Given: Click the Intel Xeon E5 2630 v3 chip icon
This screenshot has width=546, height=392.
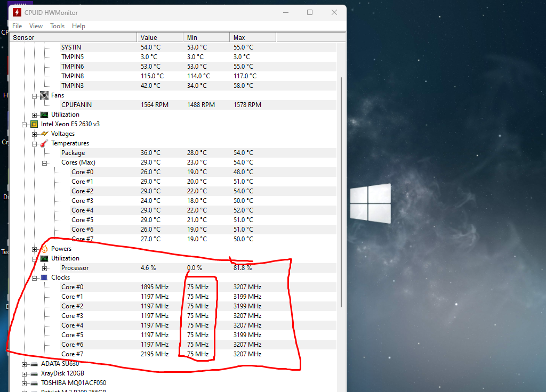Looking at the screenshot, I should [x=34, y=124].
